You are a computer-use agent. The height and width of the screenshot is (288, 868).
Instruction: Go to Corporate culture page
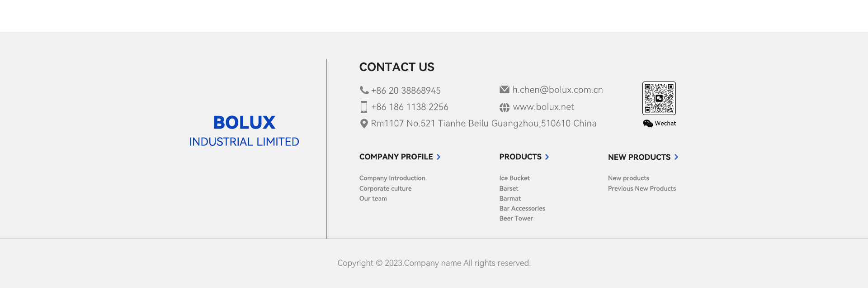[x=385, y=188]
